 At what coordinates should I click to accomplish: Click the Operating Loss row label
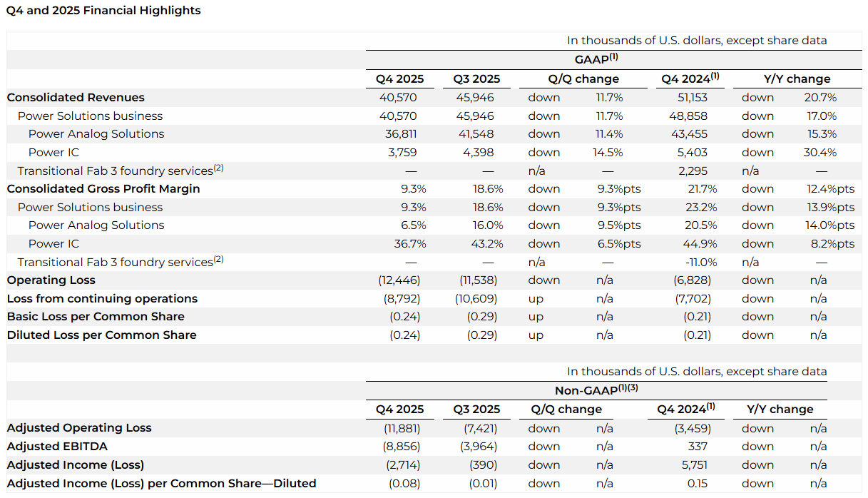51,280
